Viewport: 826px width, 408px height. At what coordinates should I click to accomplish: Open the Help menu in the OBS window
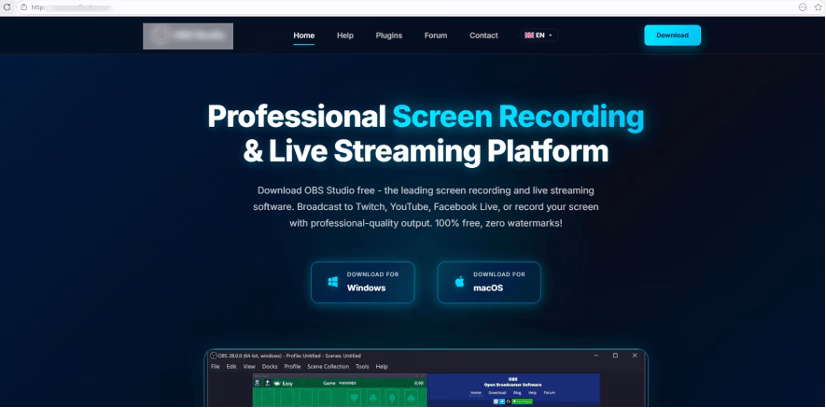click(381, 366)
